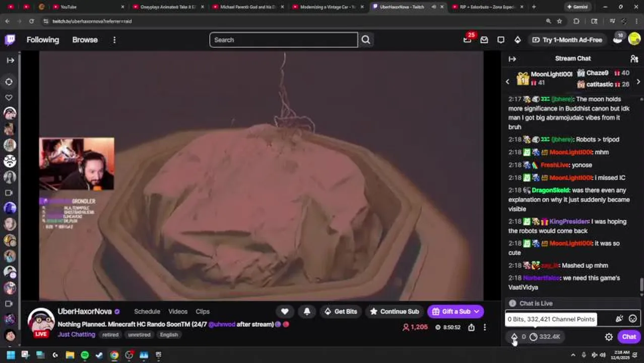Click the share stream icon
Image resolution: width=644 pixels, height=363 pixels.
click(471, 327)
